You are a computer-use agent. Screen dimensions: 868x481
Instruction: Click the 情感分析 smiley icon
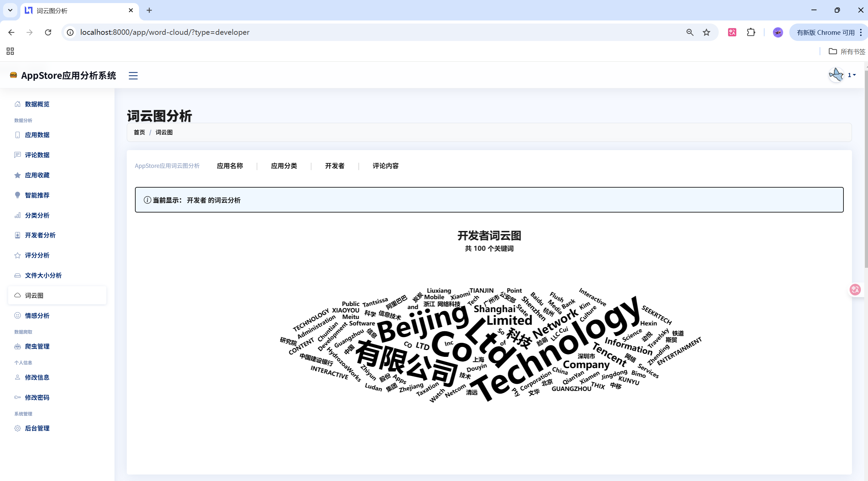[17, 316]
